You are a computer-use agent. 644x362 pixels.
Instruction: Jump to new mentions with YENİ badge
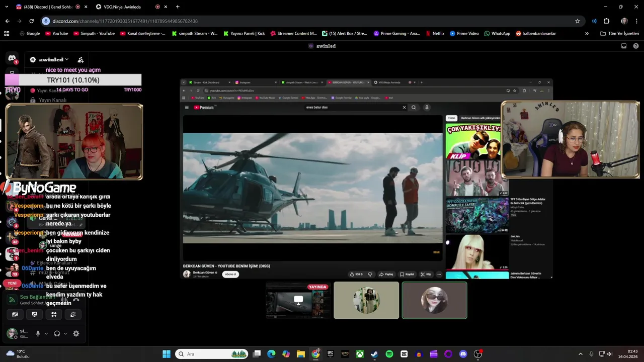click(12, 283)
